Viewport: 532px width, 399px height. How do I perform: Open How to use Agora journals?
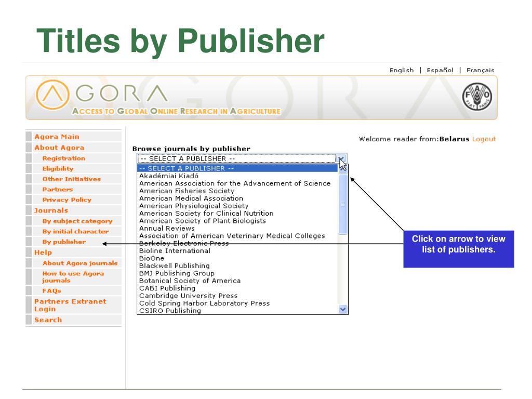pos(73,277)
